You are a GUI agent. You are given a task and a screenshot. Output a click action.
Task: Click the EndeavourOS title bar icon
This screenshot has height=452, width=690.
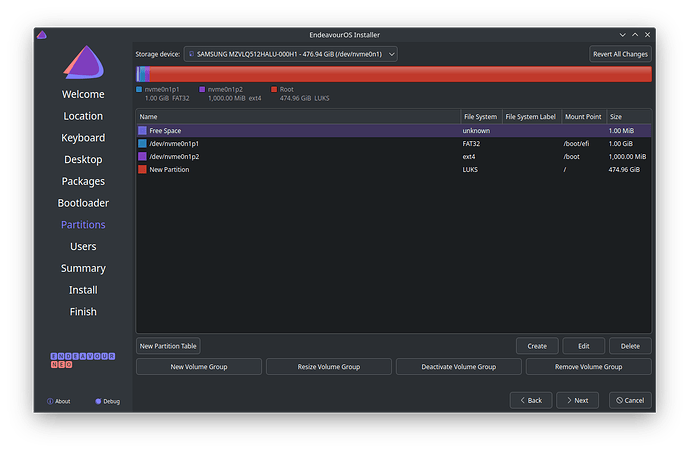42,35
